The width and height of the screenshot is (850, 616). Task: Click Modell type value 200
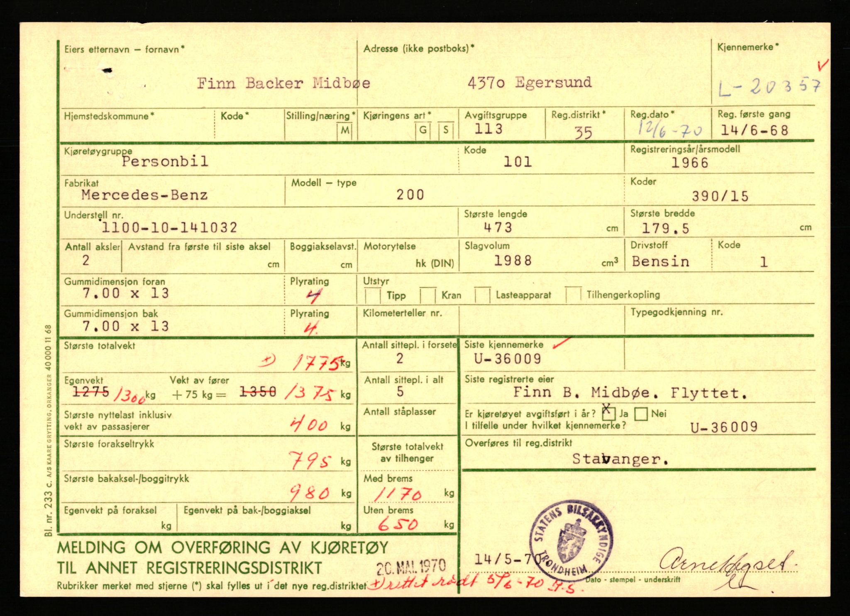[410, 195]
